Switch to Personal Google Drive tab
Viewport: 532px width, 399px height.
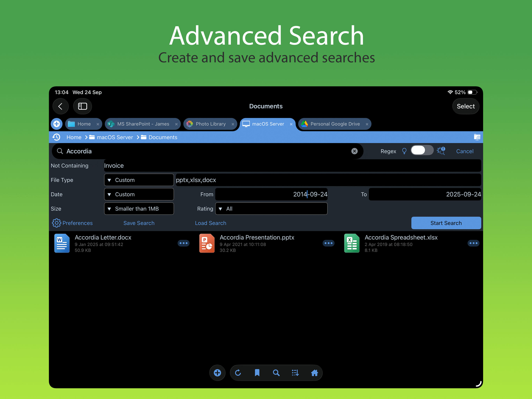pyautogui.click(x=335, y=124)
